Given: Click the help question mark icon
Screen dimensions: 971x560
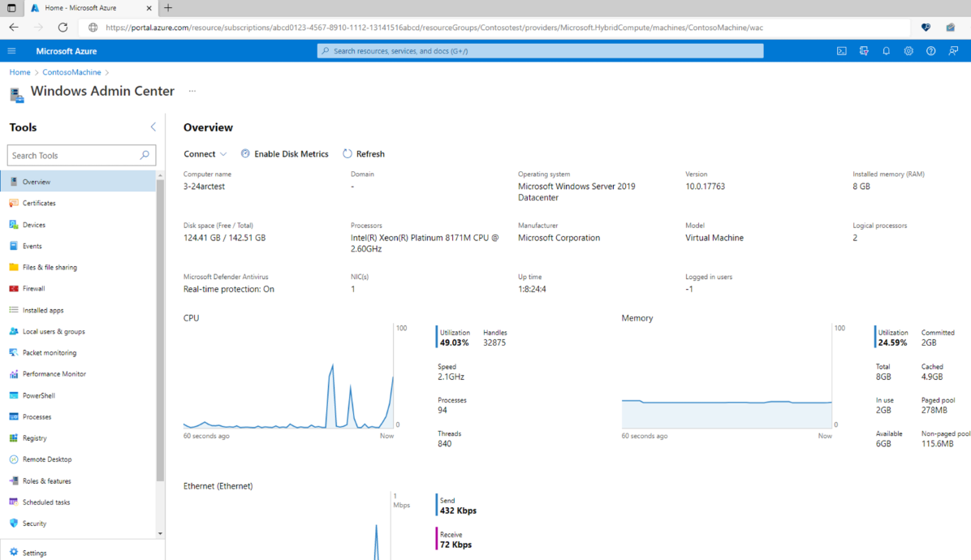Looking at the screenshot, I should (930, 51).
